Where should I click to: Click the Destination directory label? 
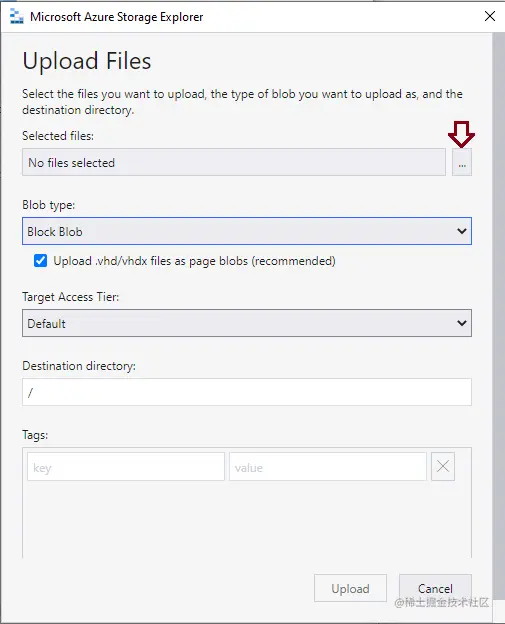click(x=79, y=366)
